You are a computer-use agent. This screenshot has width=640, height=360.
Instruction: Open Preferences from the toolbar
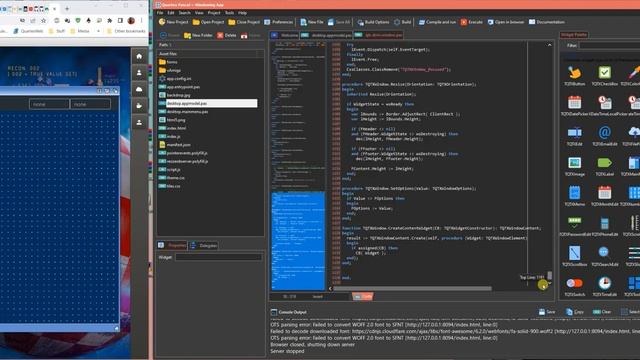[278, 22]
